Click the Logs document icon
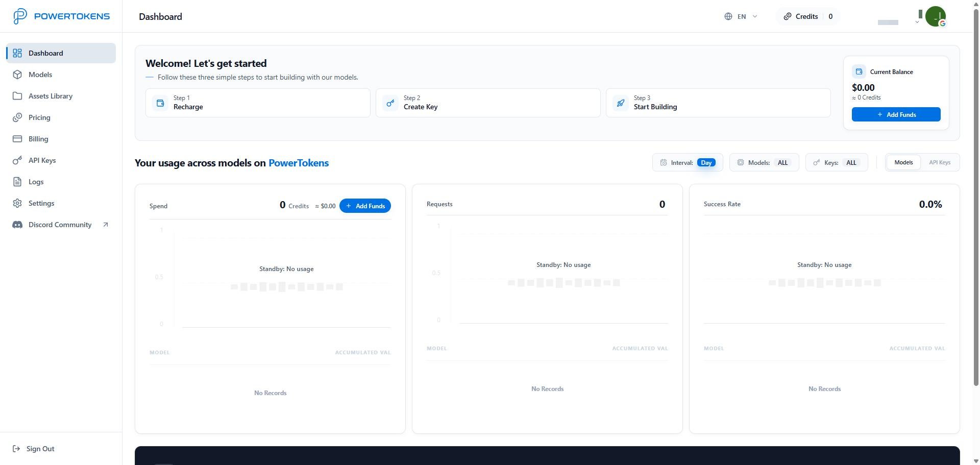The height and width of the screenshot is (465, 980). click(17, 182)
